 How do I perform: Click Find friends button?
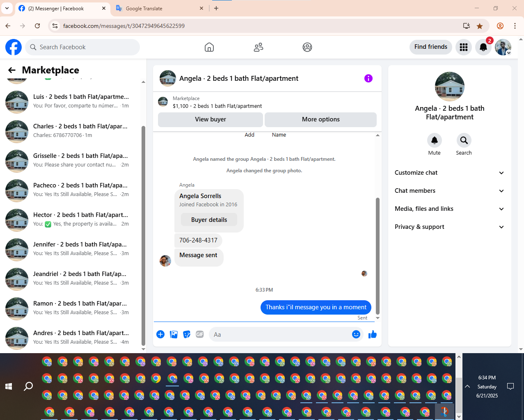(x=431, y=47)
